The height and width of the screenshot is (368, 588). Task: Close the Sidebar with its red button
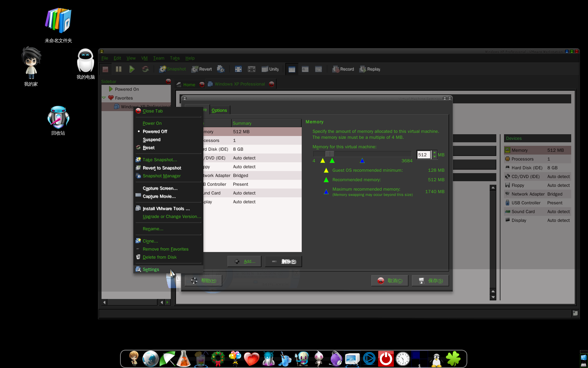pos(168,81)
